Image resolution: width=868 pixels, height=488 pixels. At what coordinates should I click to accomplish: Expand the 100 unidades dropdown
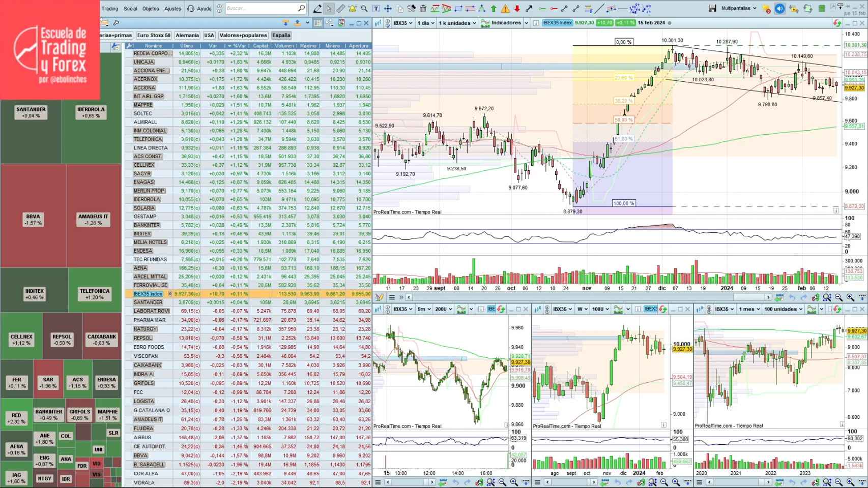coord(783,309)
